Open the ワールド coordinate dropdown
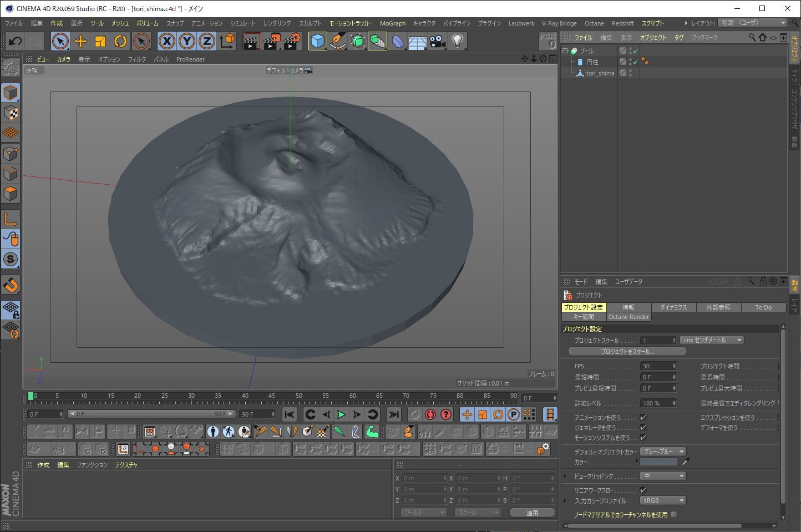 pyautogui.click(x=424, y=513)
